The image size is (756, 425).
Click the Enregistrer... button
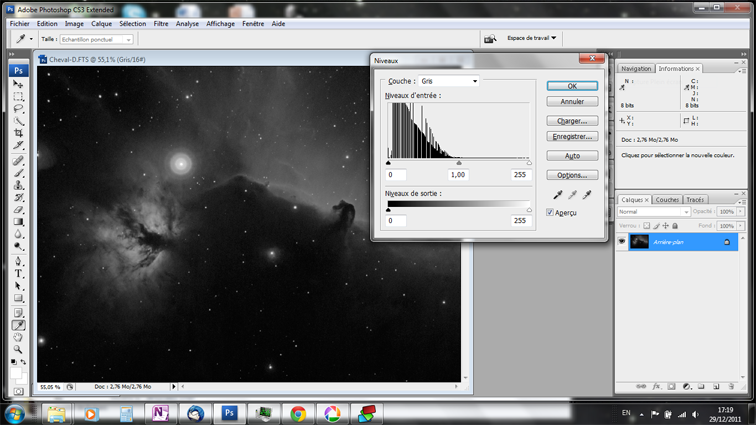tap(572, 137)
